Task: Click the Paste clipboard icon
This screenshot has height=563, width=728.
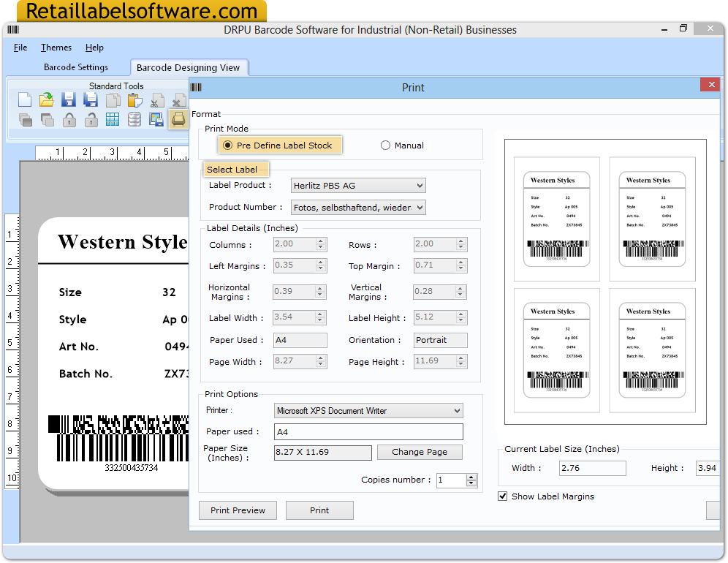Action: [x=134, y=100]
